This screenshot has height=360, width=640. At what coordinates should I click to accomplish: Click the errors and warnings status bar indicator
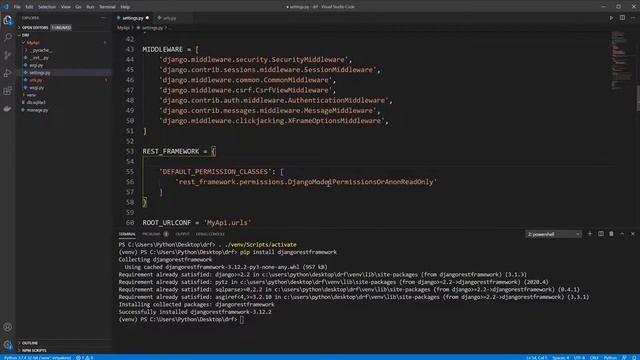click(x=84, y=358)
